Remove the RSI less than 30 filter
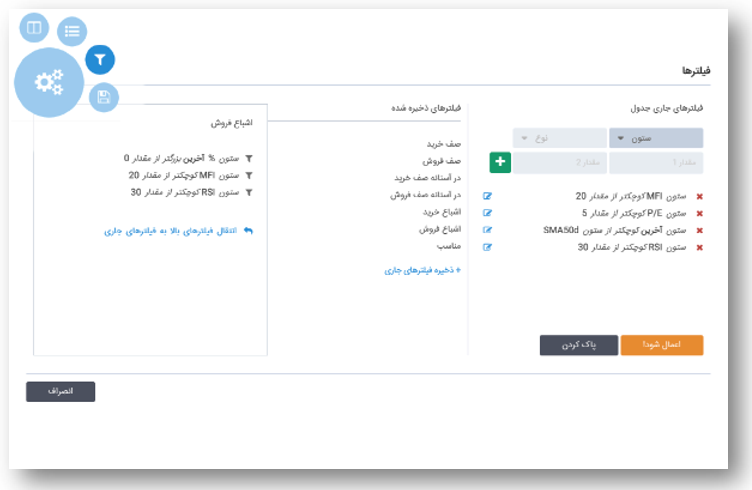Image resolution: width=752 pixels, height=490 pixels. [699, 247]
